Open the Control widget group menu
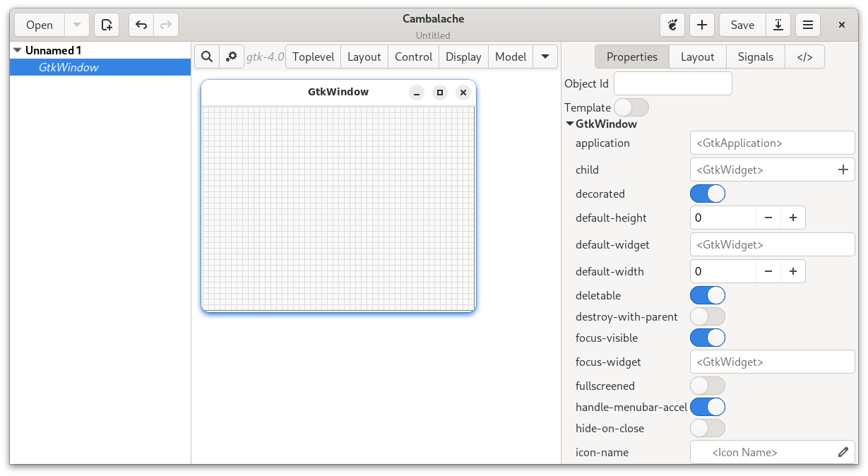The image size is (868, 476). (413, 56)
